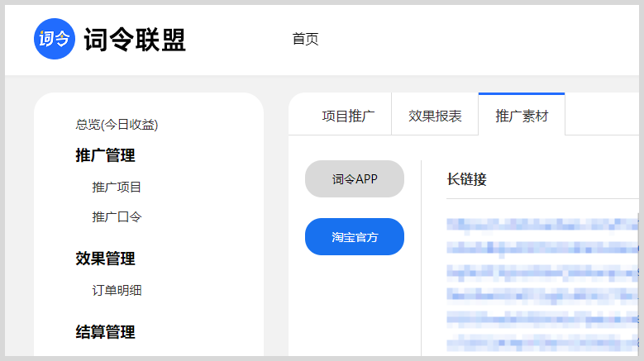Select the 效果管理 sidebar section heading
Image resolution: width=644 pixels, height=361 pixels.
tap(105, 259)
